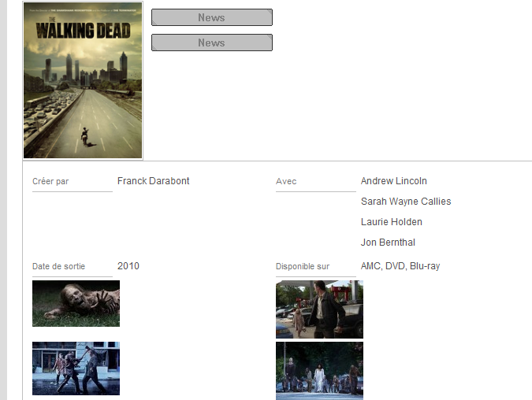Click the upper News button
This screenshot has width=532, height=400.
[x=212, y=17]
